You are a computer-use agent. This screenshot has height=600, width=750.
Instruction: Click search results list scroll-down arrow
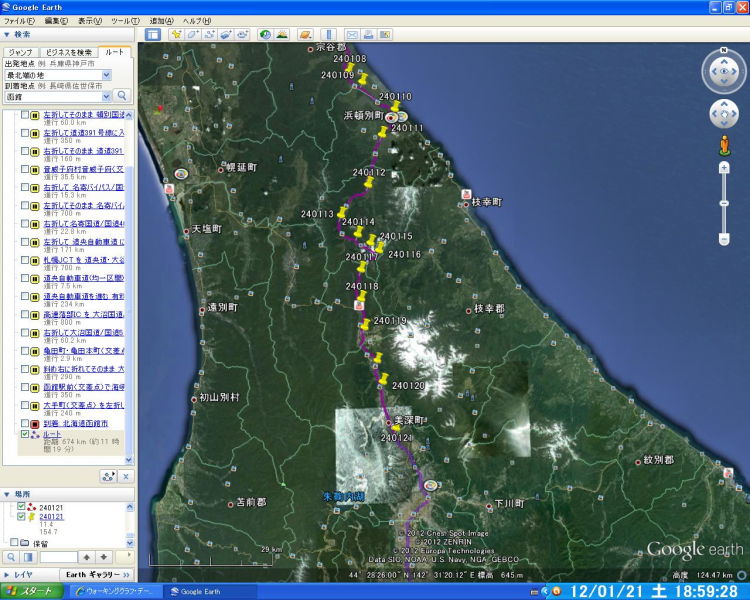129,460
